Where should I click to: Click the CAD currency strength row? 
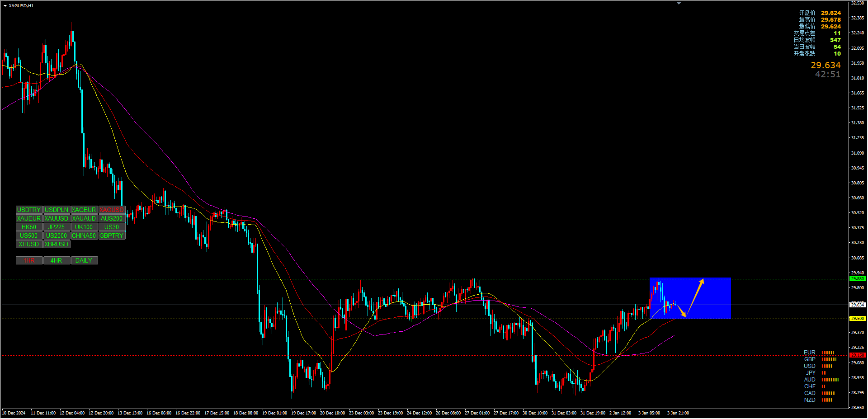tap(819, 393)
